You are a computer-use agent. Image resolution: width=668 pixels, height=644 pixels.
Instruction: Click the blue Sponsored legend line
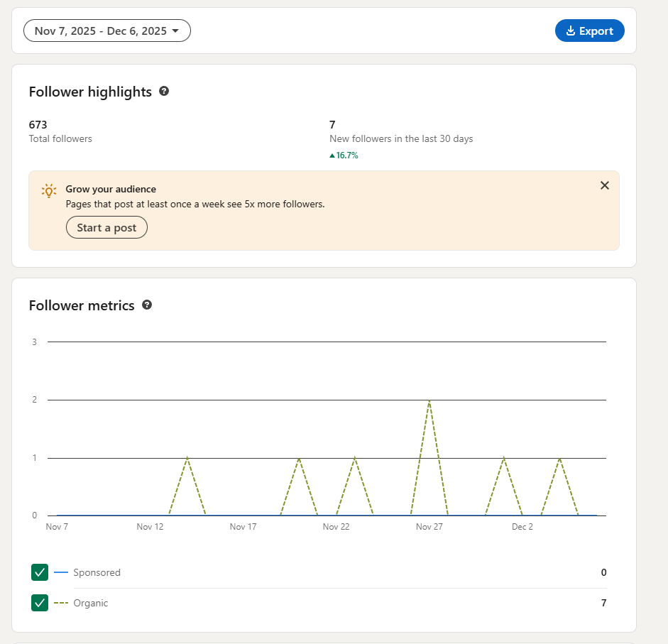coord(61,572)
